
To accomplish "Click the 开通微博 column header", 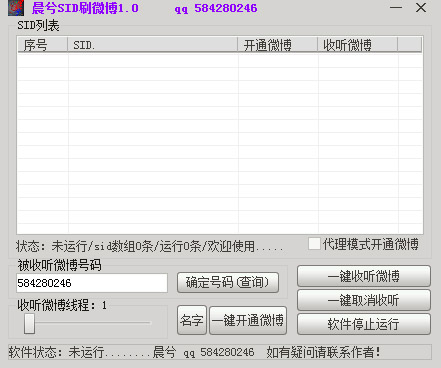I will [x=277, y=45].
